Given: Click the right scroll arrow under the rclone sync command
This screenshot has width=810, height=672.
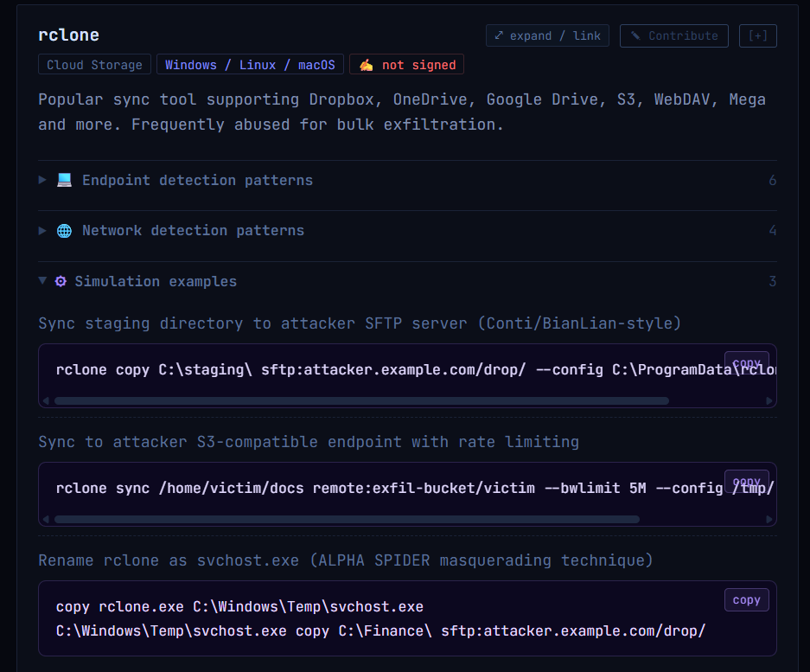Looking at the screenshot, I should [769, 520].
